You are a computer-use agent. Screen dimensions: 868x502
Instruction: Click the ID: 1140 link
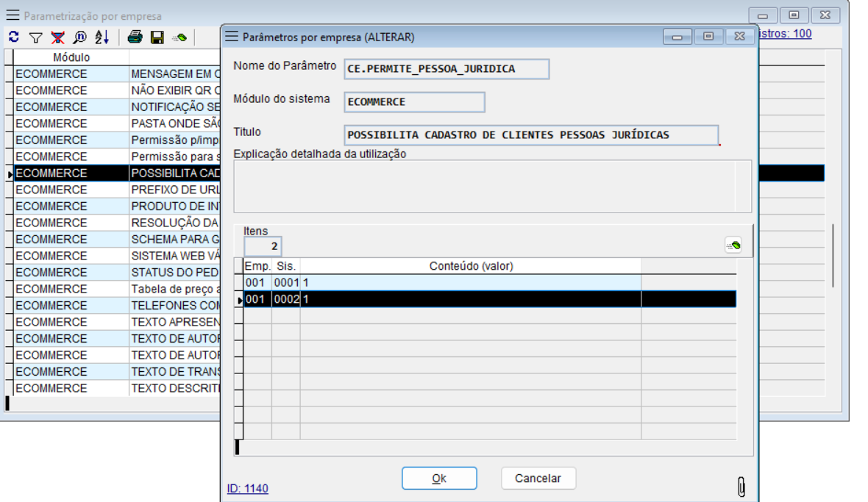(x=248, y=489)
